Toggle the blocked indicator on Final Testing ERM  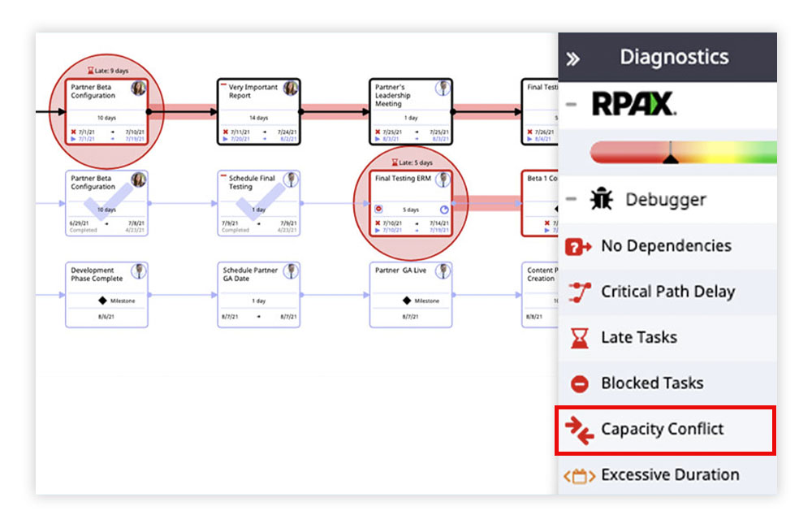(x=378, y=210)
